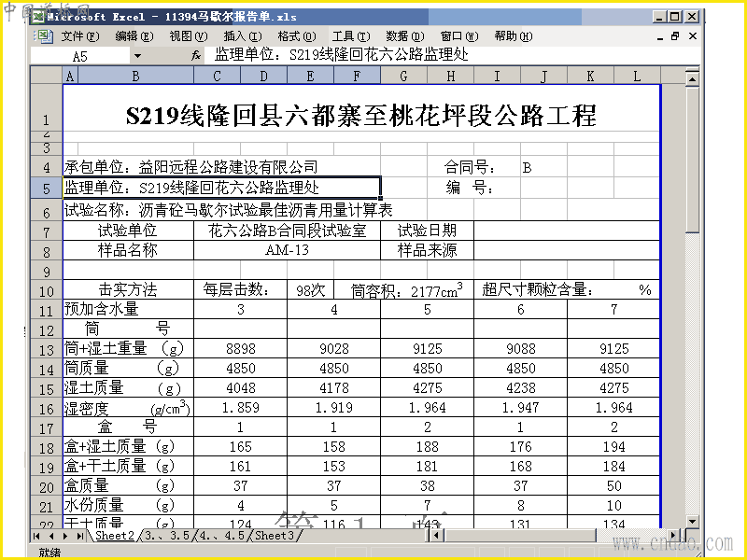Image resolution: width=747 pixels, height=560 pixels.
Task: Select cell containing AM-13 sample name
Action: (x=287, y=250)
